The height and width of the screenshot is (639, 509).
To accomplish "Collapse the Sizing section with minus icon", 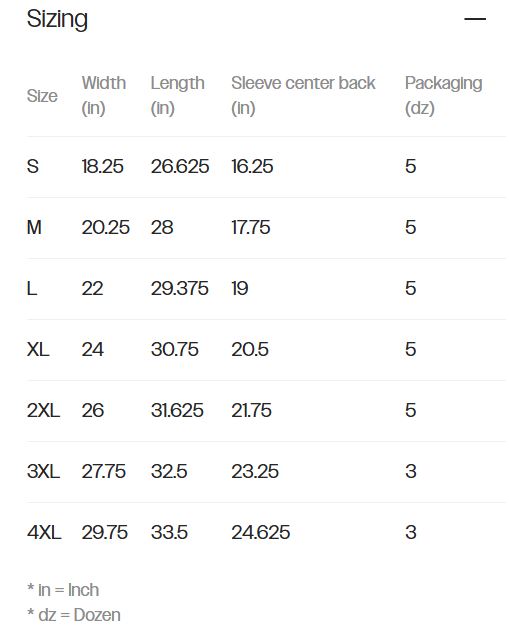I will 475,19.
